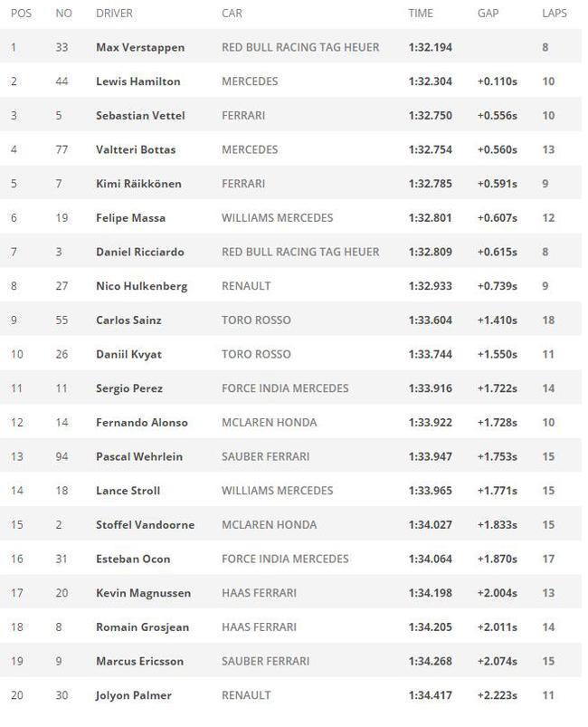Open Romain Grosjean driver entry
The image size is (588, 727).
click(x=142, y=627)
